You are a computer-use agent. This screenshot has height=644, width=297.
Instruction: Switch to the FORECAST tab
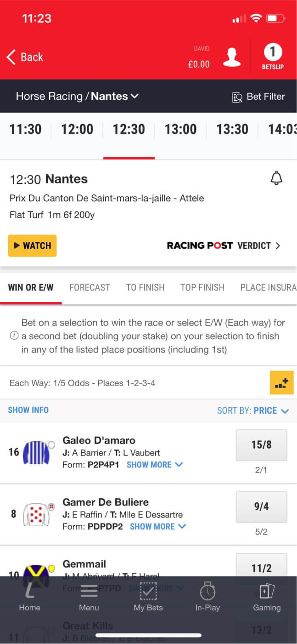[90, 287]
